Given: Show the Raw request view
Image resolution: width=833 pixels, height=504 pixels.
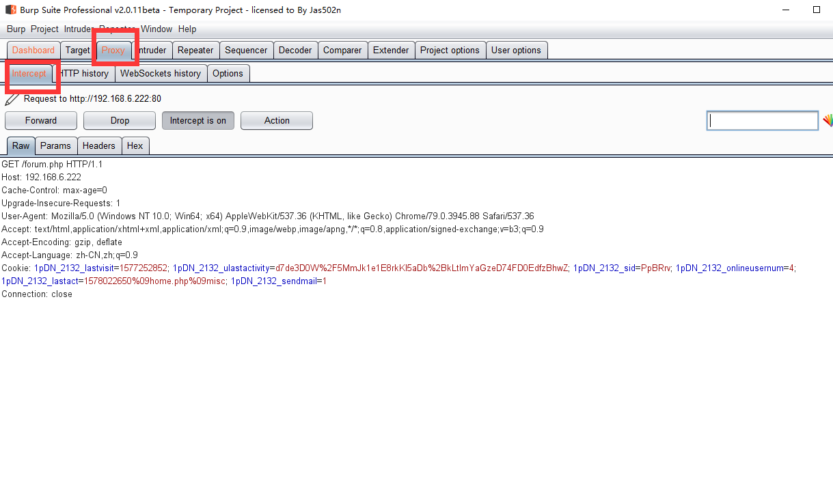Looking at the screenshot, I should coord(21,146).
